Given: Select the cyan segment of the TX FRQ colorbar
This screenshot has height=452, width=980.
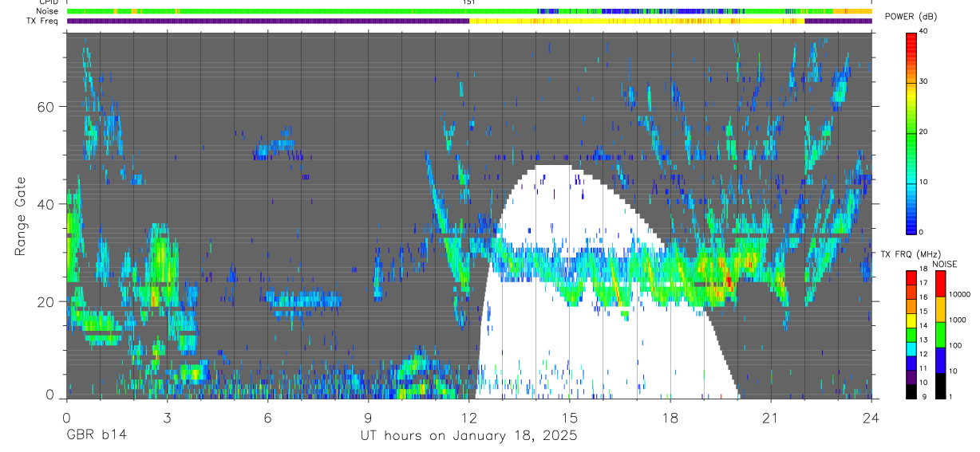Looking at the screenshot, I should pos(911,348).
